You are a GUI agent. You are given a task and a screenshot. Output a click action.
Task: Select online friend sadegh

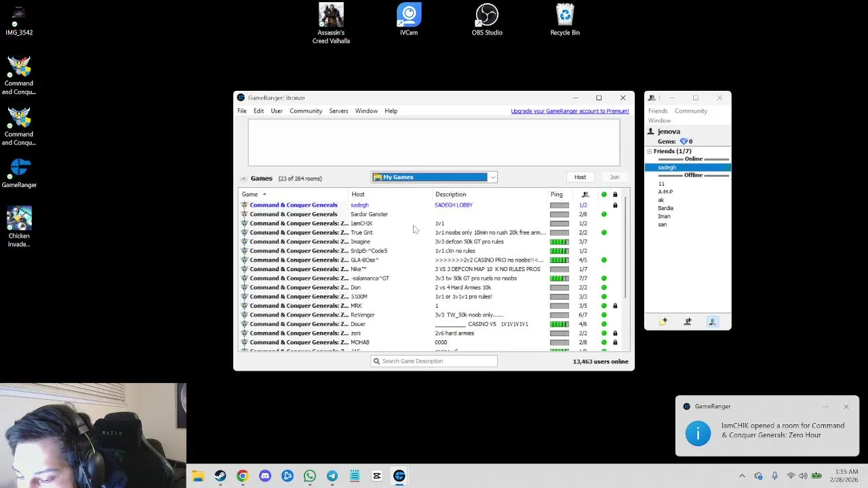[688, 167]
